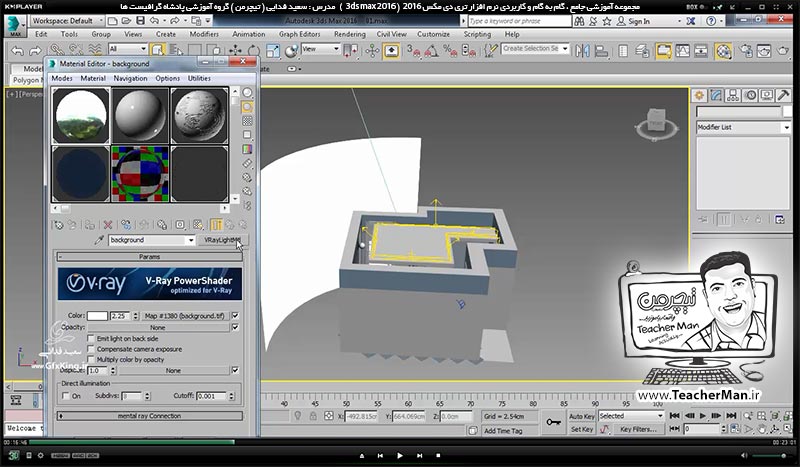Screen dimensions: 800x467
Task: Click the white Color swatch
Action: (97, 316)
